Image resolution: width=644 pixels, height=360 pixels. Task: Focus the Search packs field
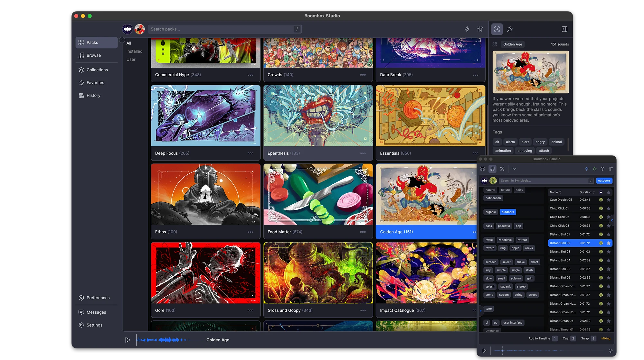[224, 29]
